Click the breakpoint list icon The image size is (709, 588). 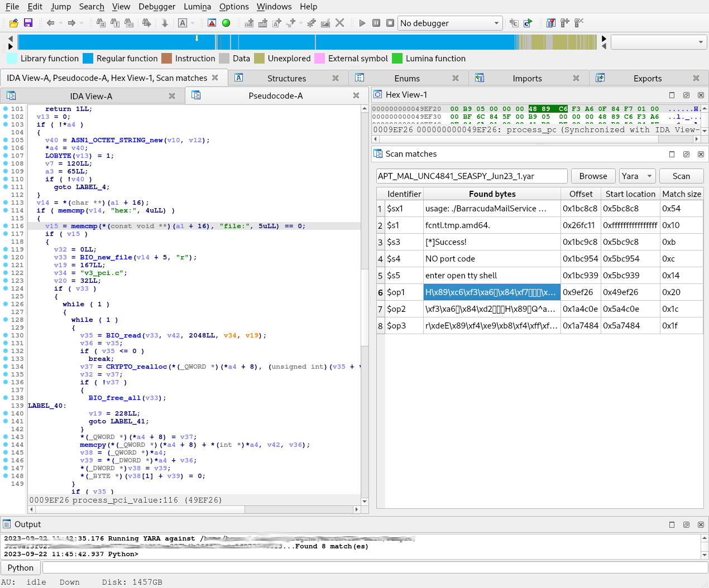tap(550, 23)
